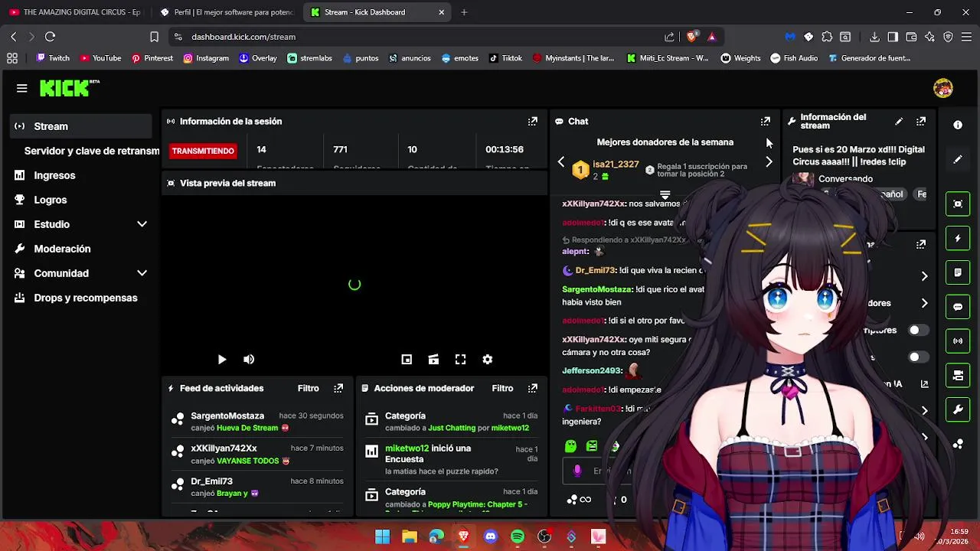
Task: Pop out Información del stream panel
Action: (921, 121)
